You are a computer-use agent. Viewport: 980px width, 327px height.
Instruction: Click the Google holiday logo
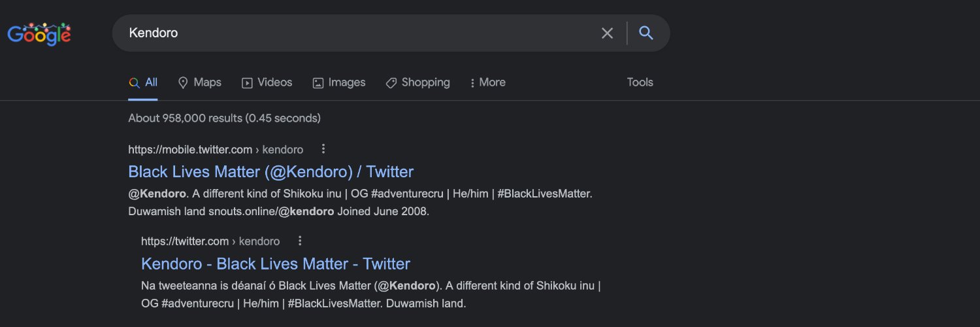click(39, 33)
